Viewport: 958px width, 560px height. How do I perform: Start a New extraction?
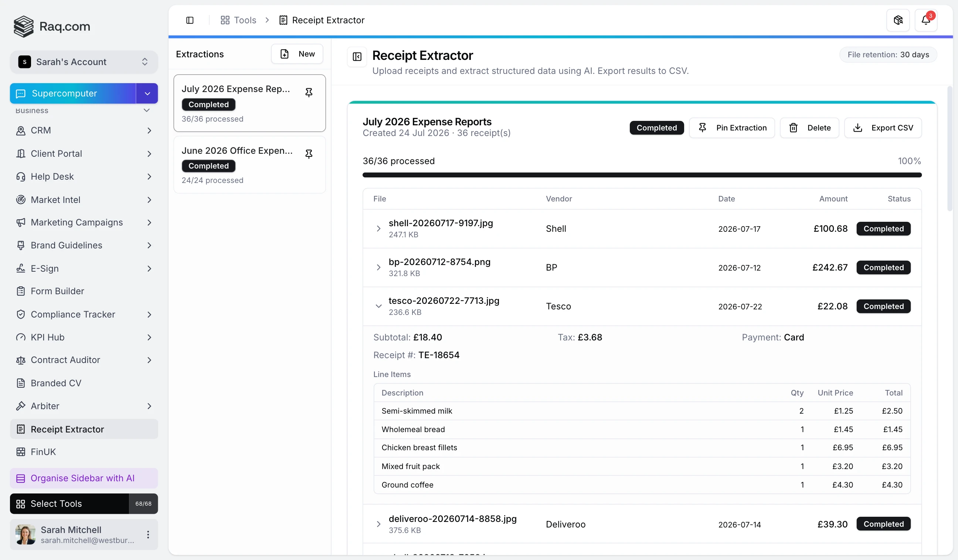tap(297, 54)
